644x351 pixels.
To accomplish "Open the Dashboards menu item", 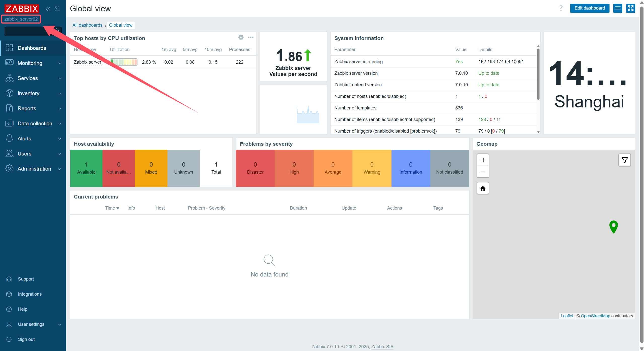I will click(x=33, y=48).
